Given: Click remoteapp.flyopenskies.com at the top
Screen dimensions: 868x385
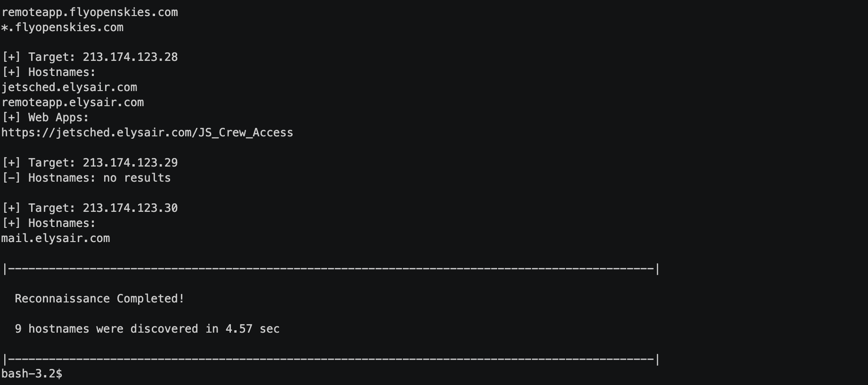Looking at the screenshot, I should pos(90,12).
